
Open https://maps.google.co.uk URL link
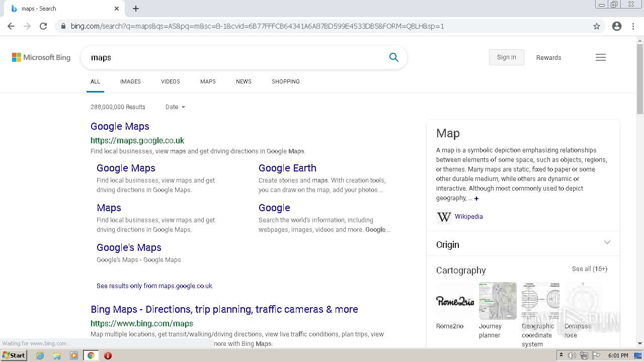tap(137, 141)
